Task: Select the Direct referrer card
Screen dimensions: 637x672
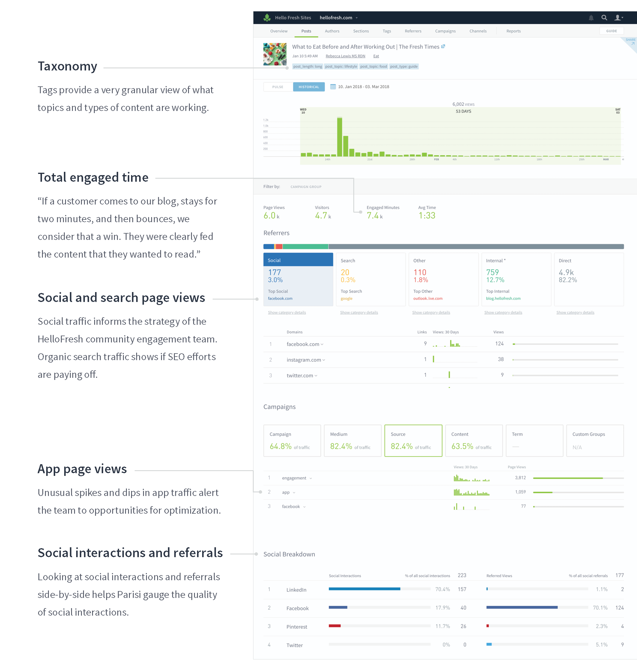Action: pos(589,279)
